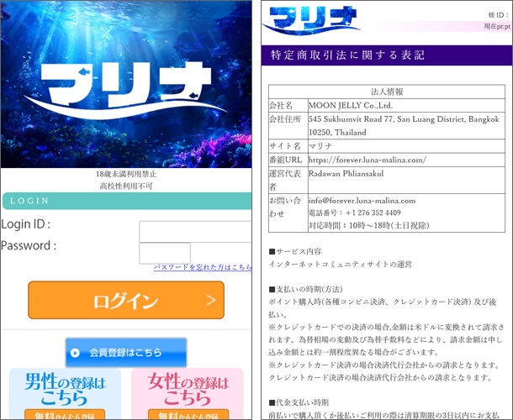Click inside the Login ID field

[194, 232]
